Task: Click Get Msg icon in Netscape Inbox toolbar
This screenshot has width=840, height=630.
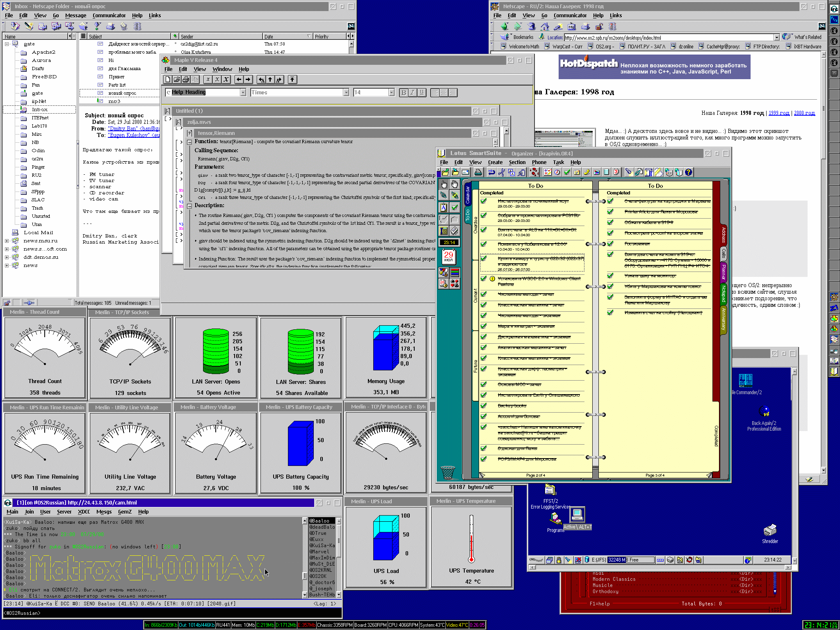Action: coord(15,26)
